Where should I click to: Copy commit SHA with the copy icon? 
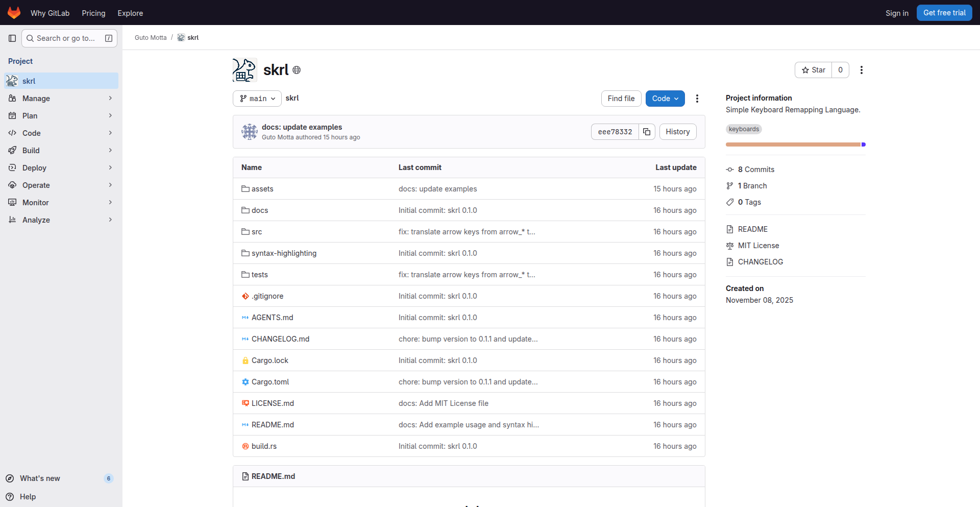tap(647, 132)
